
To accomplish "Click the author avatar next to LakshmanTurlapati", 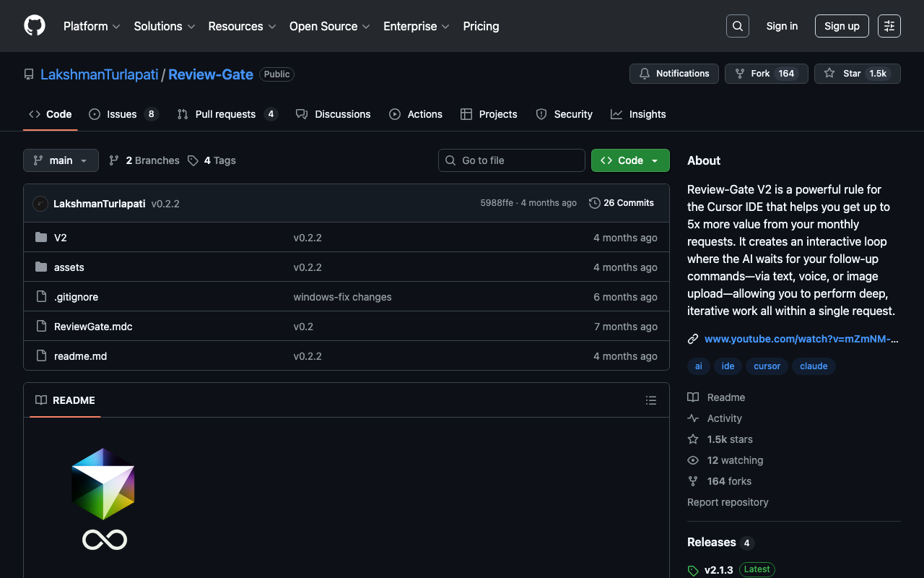I will [40, 204].
